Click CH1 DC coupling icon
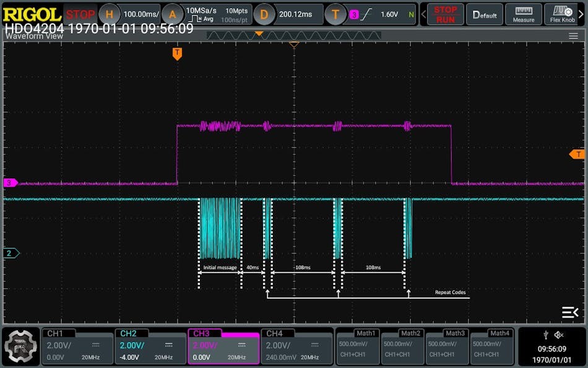588x368 pixels. coord(95,344)
